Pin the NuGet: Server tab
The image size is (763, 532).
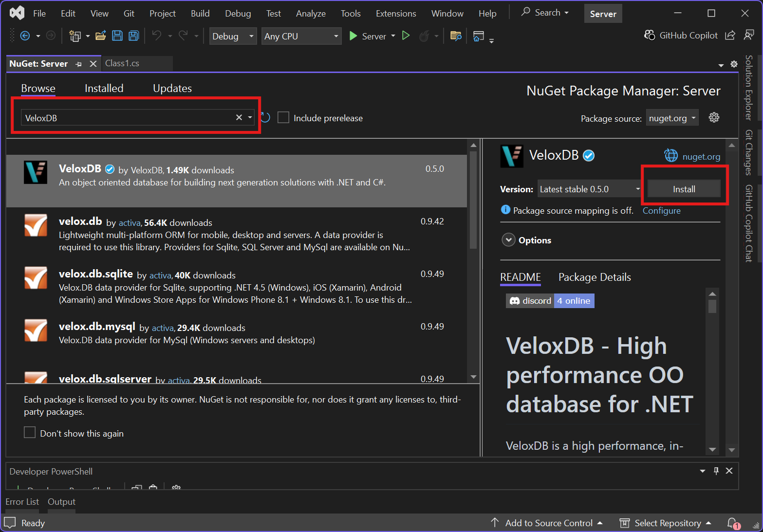point(79,64)
